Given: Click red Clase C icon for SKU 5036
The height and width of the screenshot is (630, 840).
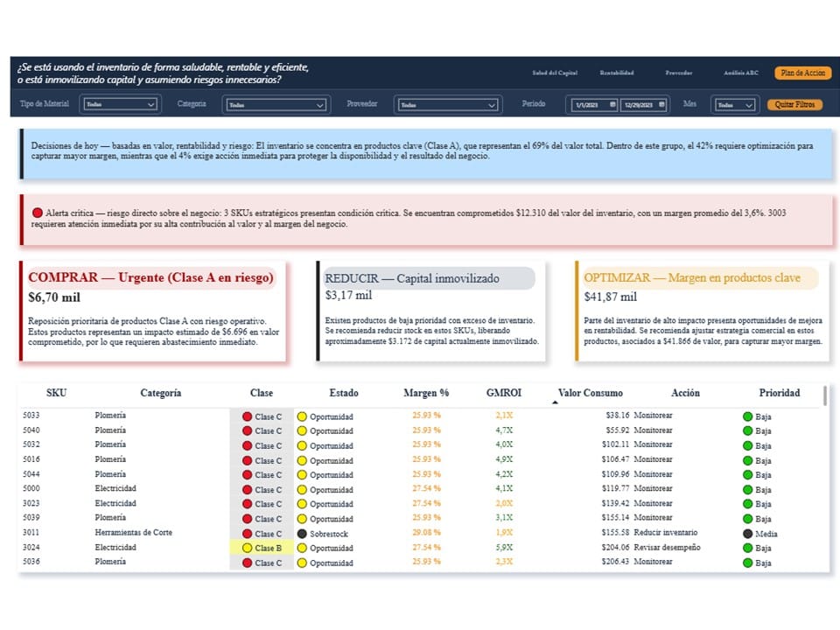Looking at the screenshot, I should tap(247, 563).
